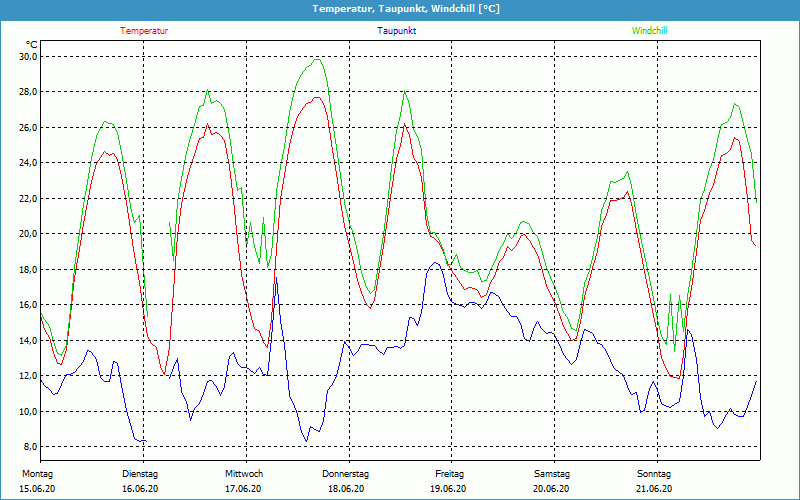The image size is (800, 500).
Task: Click the Mittwoch day label
Action: pyautogui.click(x=244, y=474)
